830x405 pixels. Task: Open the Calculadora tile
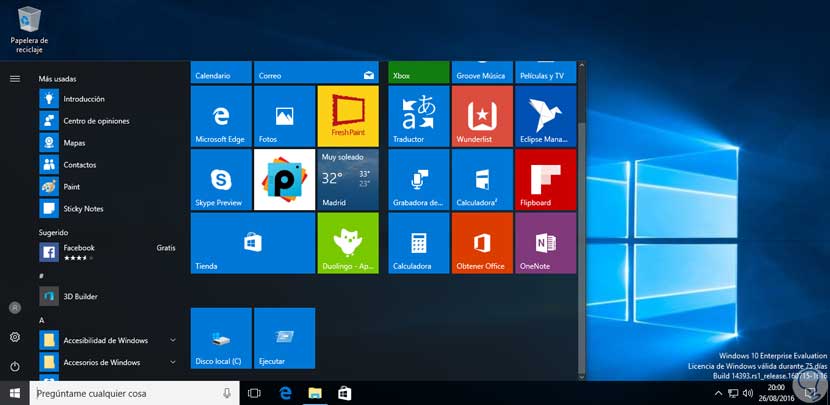point(419,243)
